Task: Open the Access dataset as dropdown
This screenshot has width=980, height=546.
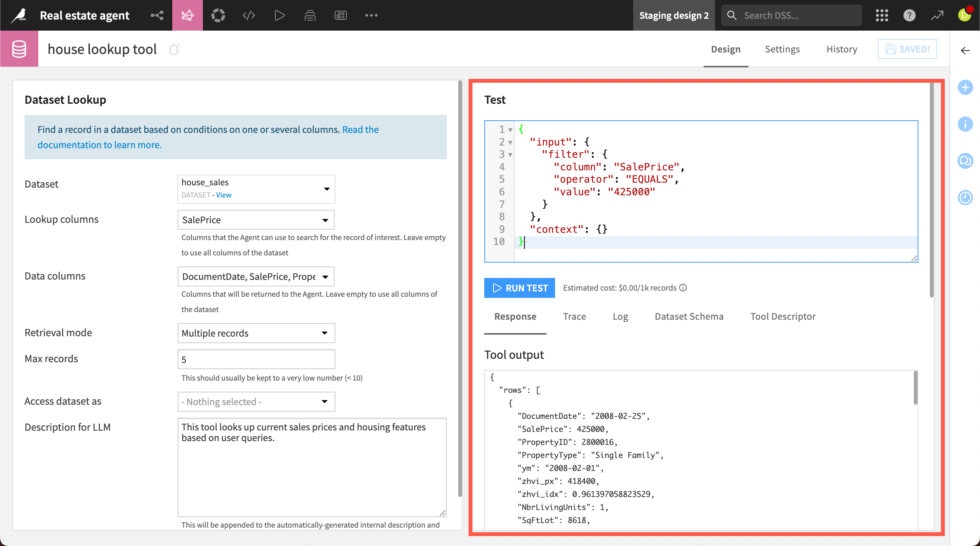Action: (x=256, y=402)
